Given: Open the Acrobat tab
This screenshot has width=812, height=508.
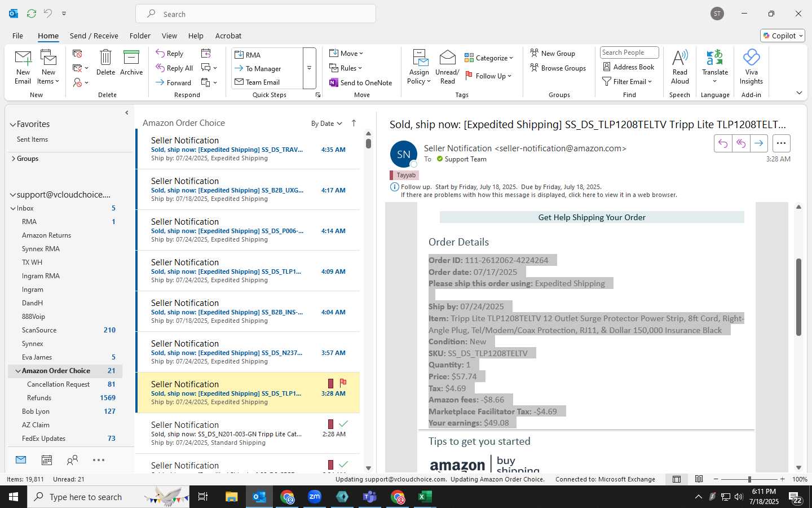Looking at the screenshot, I should click(x=228, y=36).
